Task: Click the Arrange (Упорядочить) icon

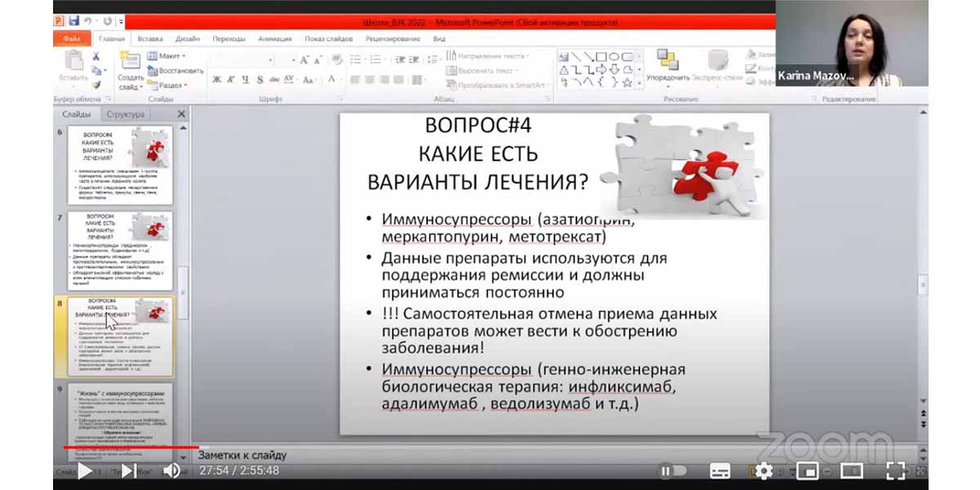Action: [x=667, y=65]
